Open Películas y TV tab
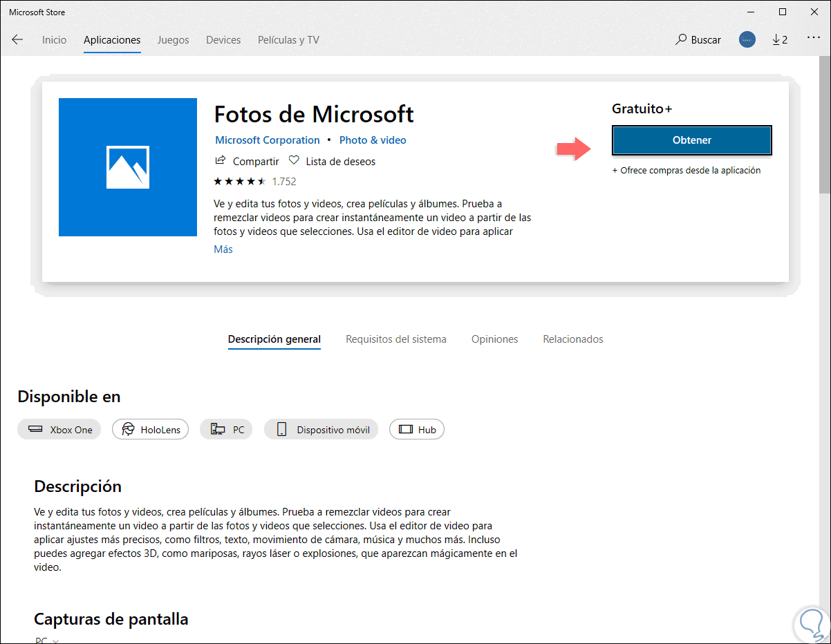This screenshot has width=831, height=644. (288, 40)
